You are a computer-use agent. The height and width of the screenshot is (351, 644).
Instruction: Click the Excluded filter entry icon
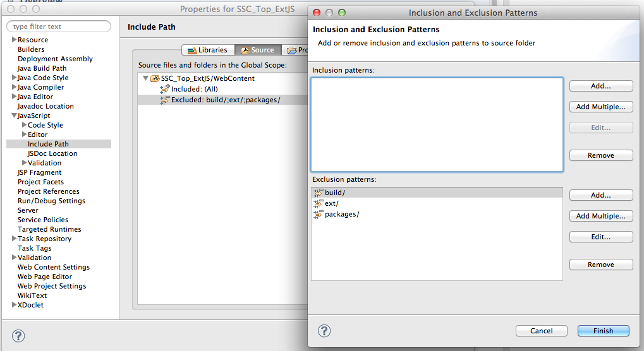point(165,100)
